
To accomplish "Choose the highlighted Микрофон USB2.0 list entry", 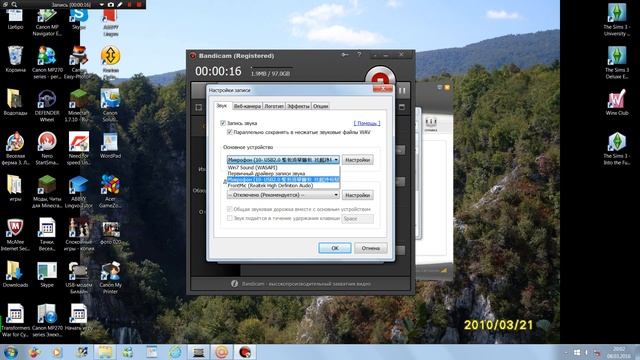I will 283,179.
